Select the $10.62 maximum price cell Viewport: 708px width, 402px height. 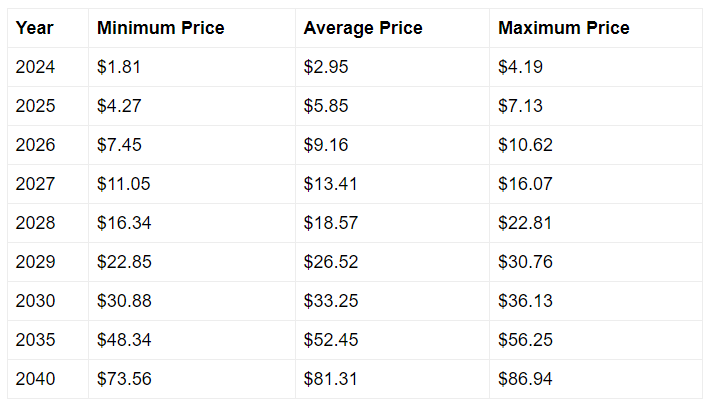pyautogui.click(x=596, y=145)
